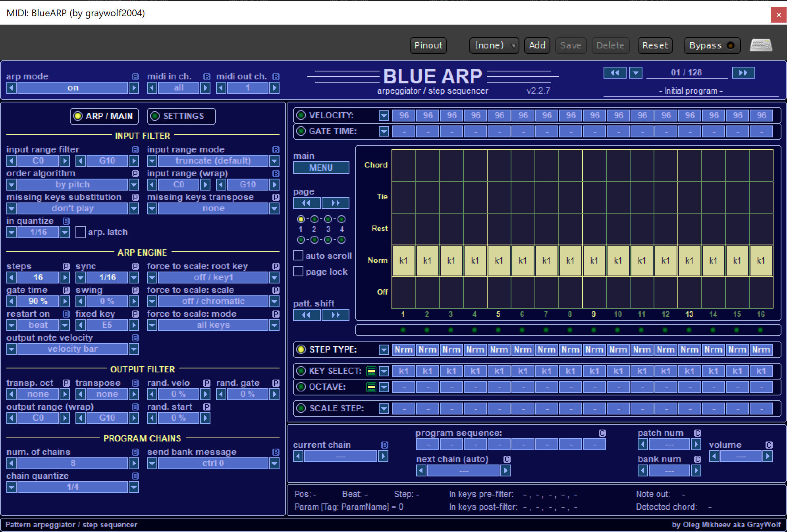Adjust the first velocity step value bar
Image resolution: width=787 pixels, height=532 pixels.
[x=404, y=115]
